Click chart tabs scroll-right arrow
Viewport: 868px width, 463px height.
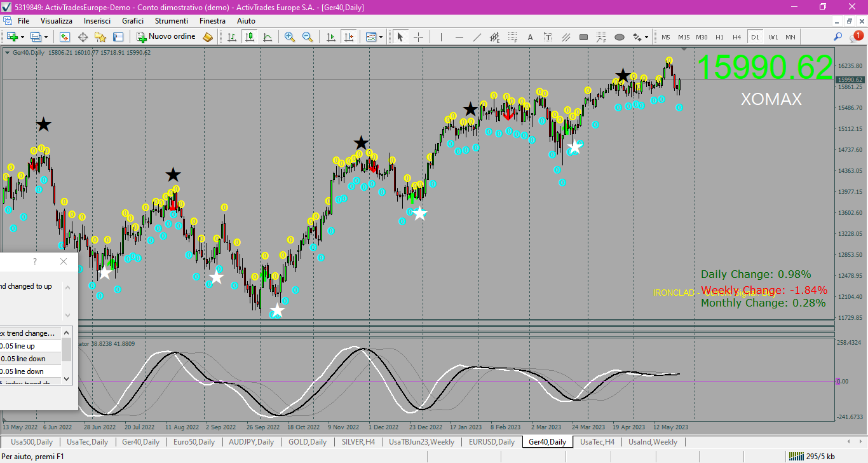click(x=862, y=441)
